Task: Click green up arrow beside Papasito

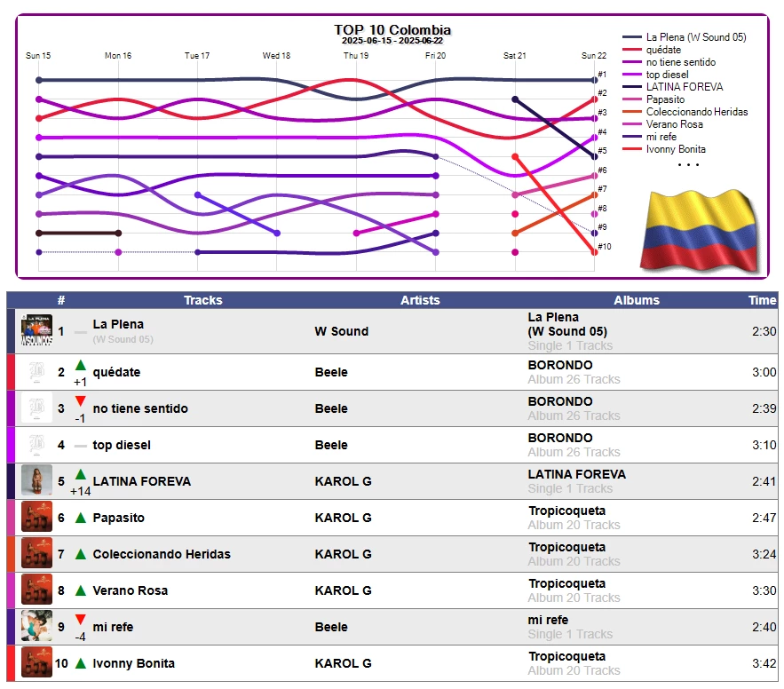Action: coord(80,518)
